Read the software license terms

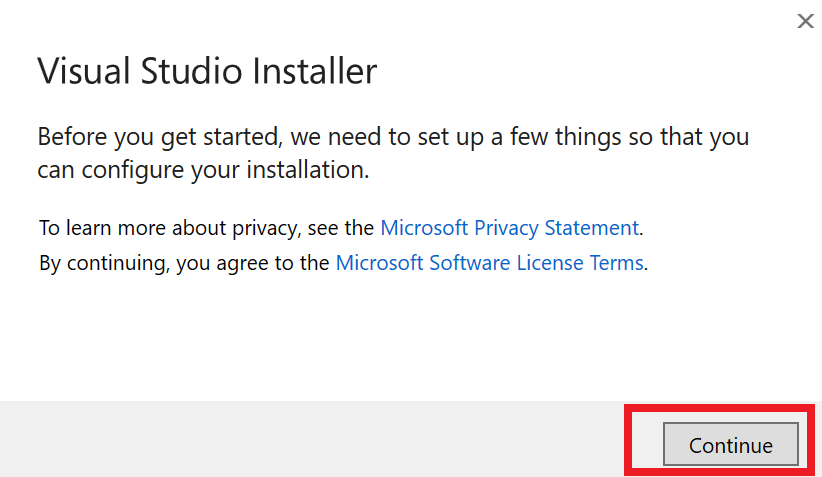click(489, 264)
